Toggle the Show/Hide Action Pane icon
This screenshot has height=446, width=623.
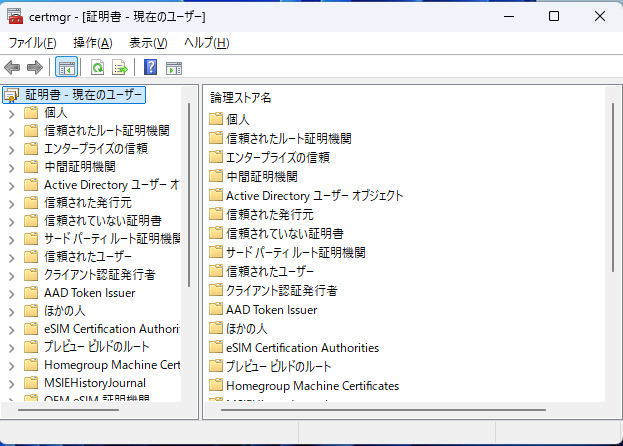pos(174,68)
